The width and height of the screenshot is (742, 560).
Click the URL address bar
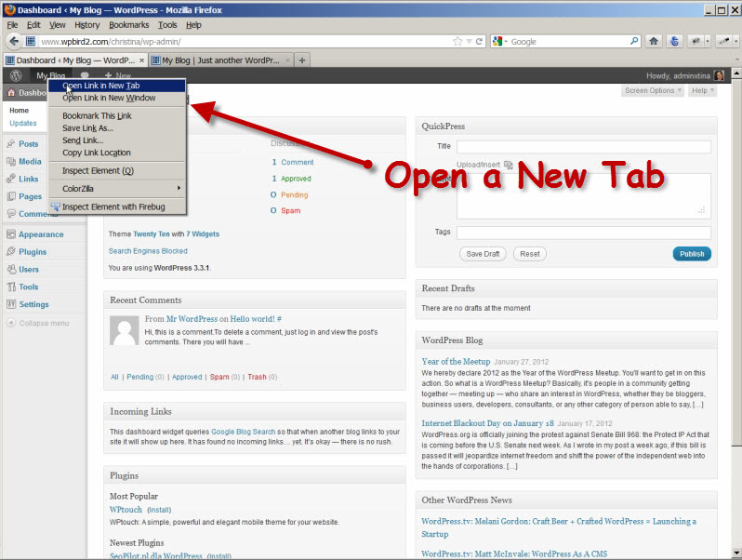[244, 42]
